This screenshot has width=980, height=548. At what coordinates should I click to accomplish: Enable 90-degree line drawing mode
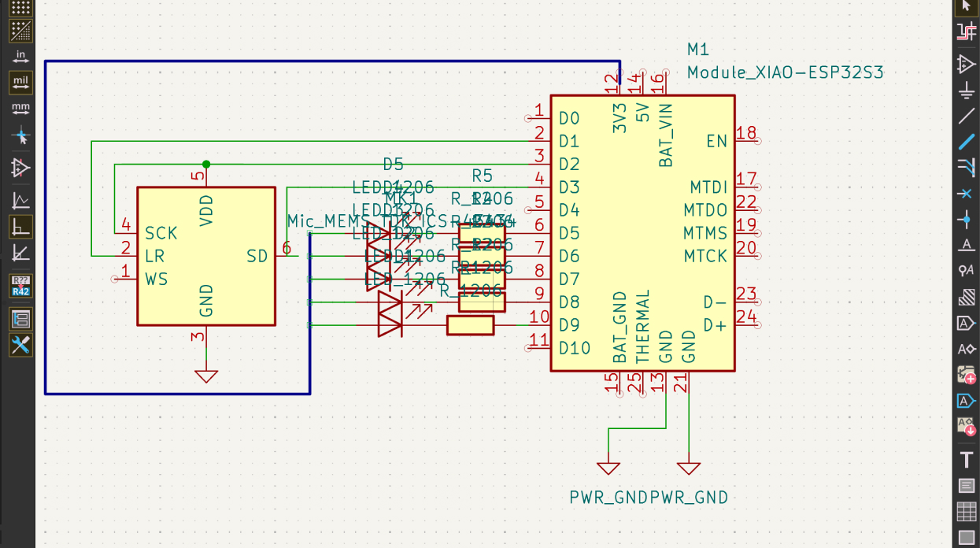[20, 227]
